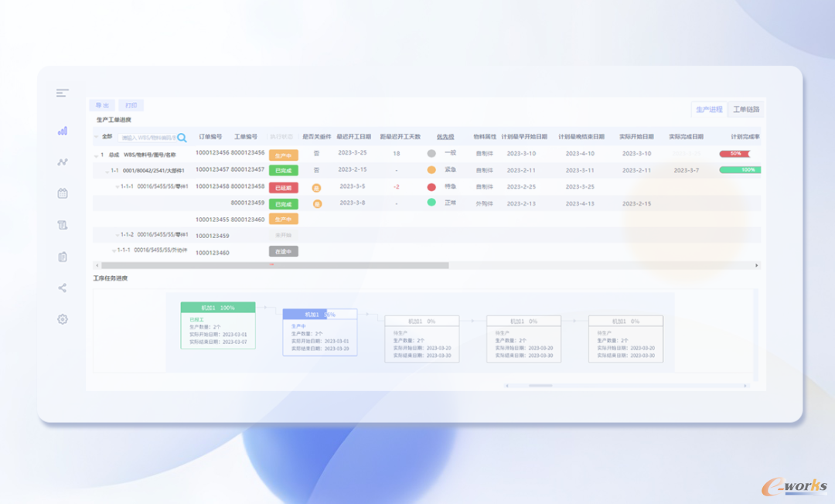Click the green 正常 priority dot

pos(431,203)
